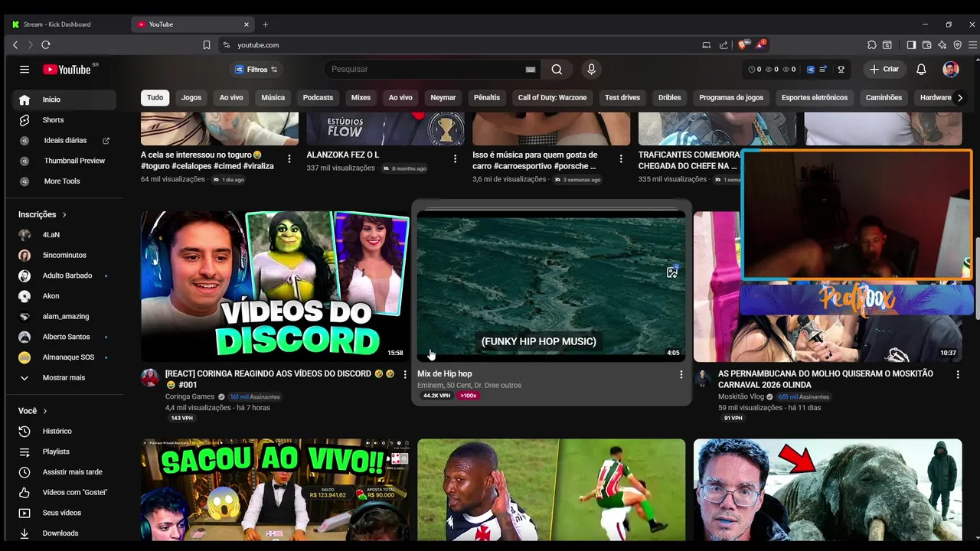Expand Mostrar mais under subscriptions
The image size is (980, 551).
pyautogui.click(x=64, y=377)
